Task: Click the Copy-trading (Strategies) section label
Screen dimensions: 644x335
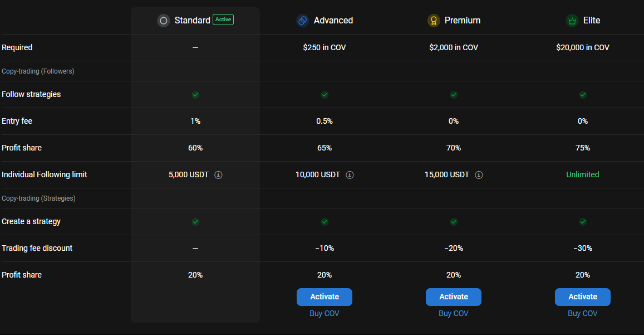Action: pyautogui.click(x=38, y=198)
